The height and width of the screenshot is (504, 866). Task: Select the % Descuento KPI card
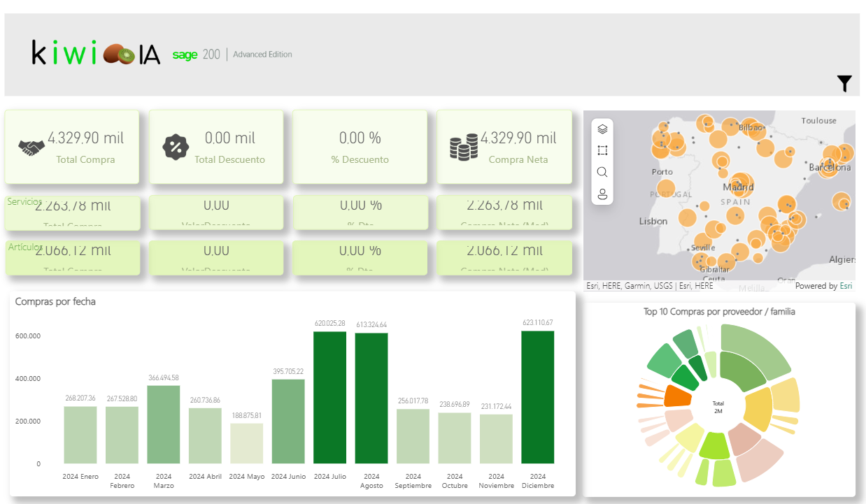click(x=360, y=147)
